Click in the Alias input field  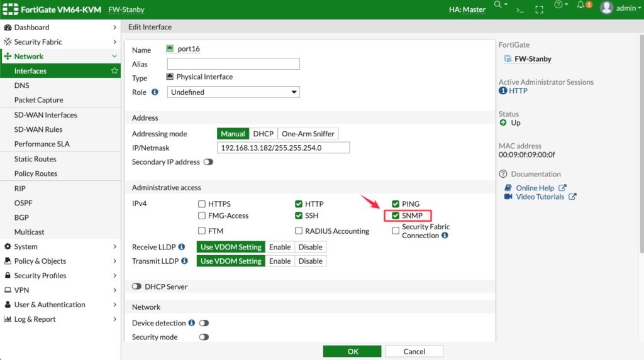[233, 63]
